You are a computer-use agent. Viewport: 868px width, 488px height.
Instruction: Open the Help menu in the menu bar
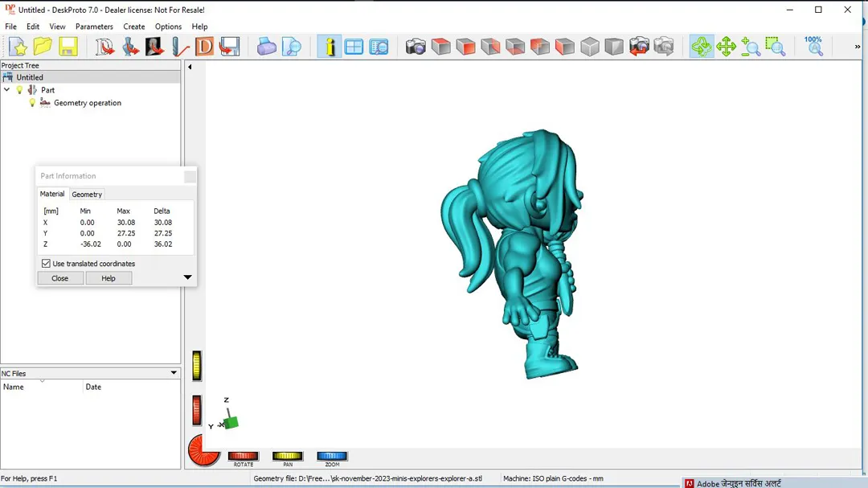[x=200, y=27]
